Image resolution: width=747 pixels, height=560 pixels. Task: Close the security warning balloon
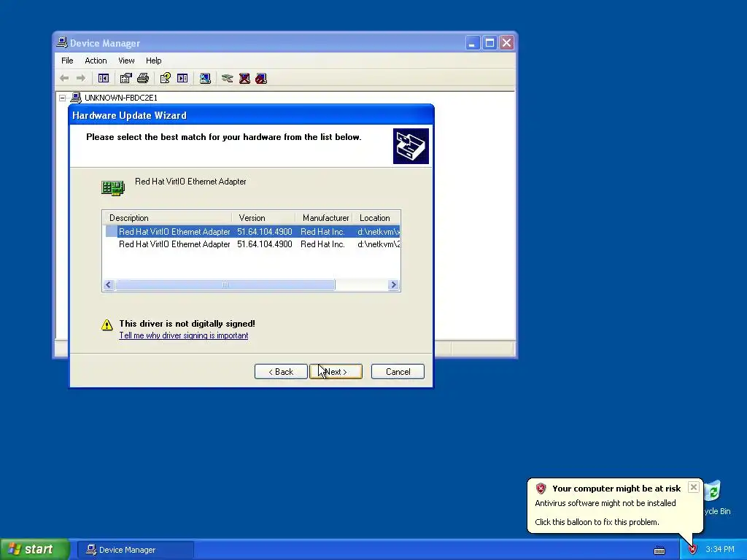(694, 487)
